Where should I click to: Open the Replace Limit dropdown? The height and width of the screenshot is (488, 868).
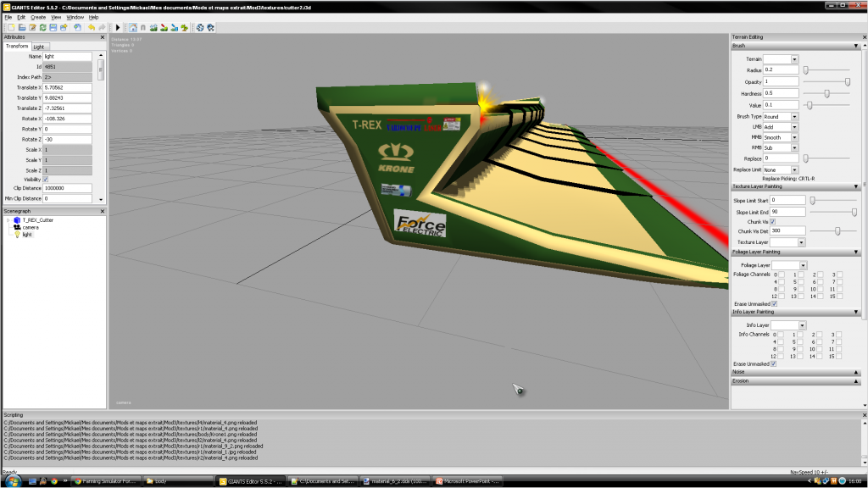pos(794,169)
